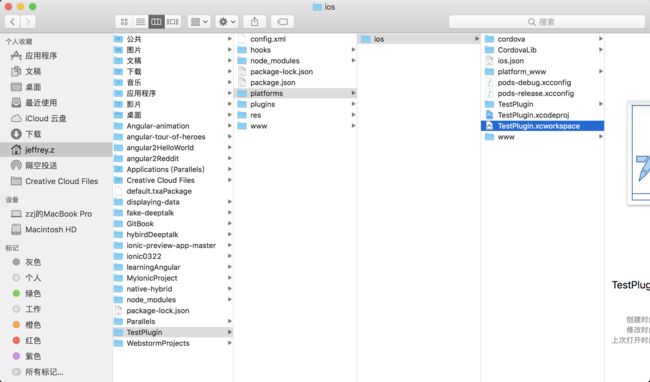Select the config.xml file
The height and width of the screenshot is (382, 650).
[296, 39]
